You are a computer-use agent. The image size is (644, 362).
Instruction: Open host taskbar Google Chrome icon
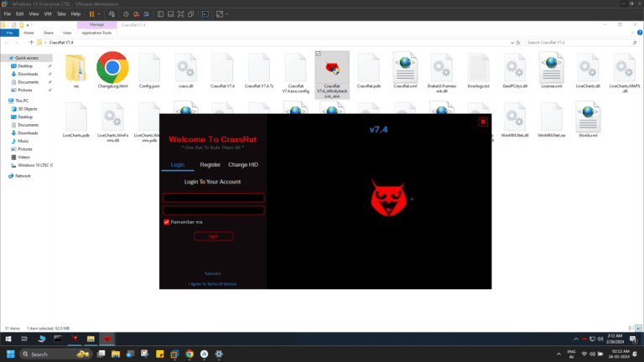190,354
